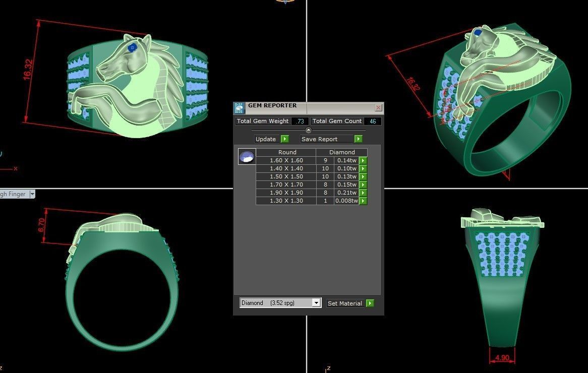This screenshot has width=588, height=373.
Task: Click the green arrow for the 1.60 X 1.60 row
Action: click(363, 160)
